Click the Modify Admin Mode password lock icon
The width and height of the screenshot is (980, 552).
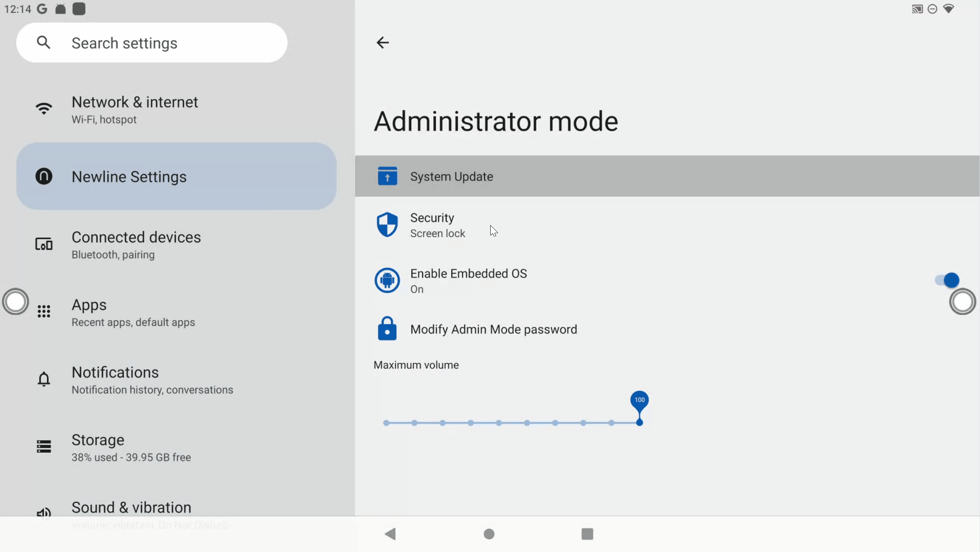click(387, 329)
